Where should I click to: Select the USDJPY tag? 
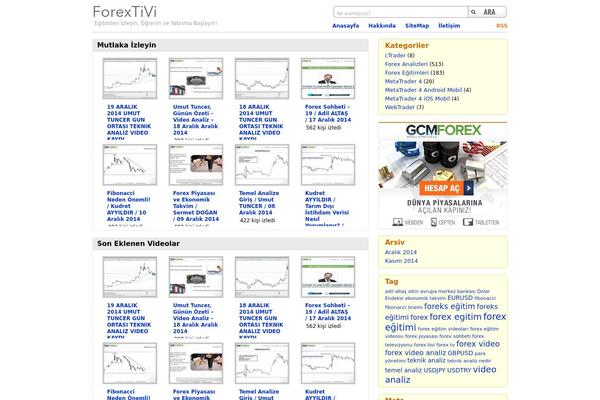pos(434,371)
